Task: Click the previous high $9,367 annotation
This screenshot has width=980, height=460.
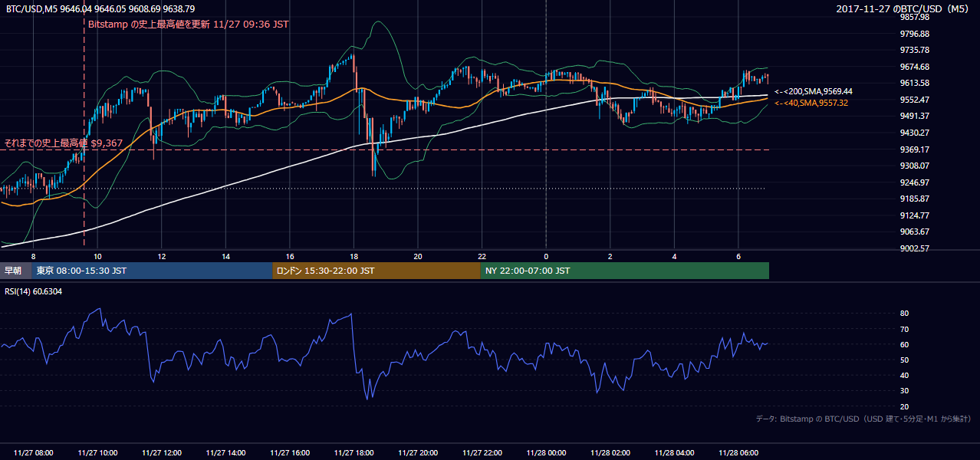Action: (64, 143)
